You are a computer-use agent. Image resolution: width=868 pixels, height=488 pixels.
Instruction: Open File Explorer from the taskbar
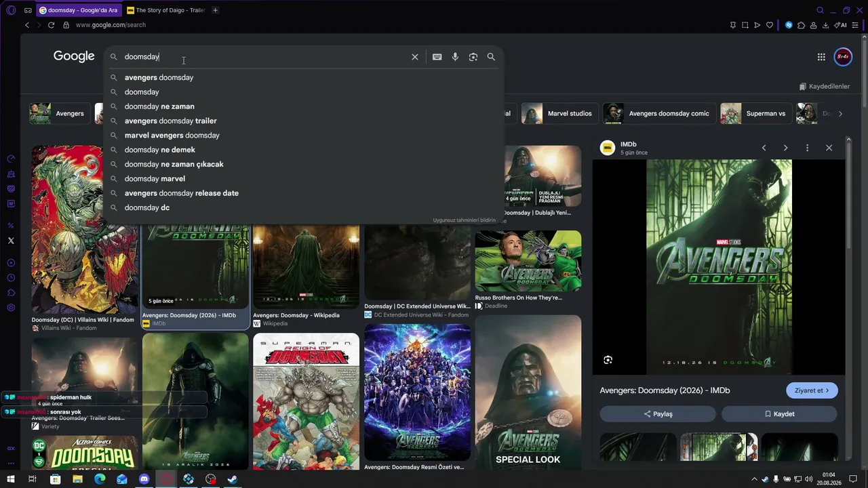[77, 479]
